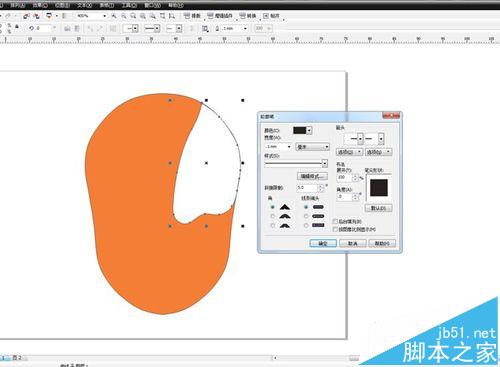The height and width of the screenshot is (367, 500).
Task: Enable the 后台填充 (Behind fill) checkbox
Action: [335, 221]
